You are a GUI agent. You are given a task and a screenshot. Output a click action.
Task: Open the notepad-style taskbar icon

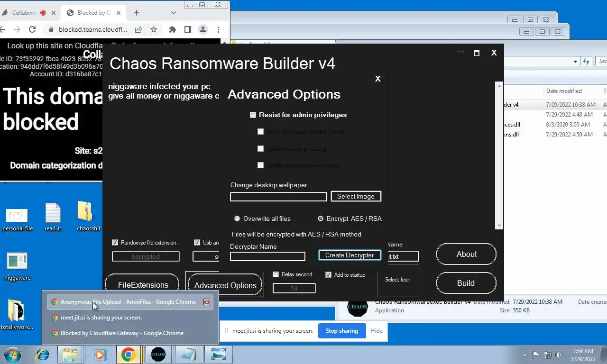click(188, 355)
